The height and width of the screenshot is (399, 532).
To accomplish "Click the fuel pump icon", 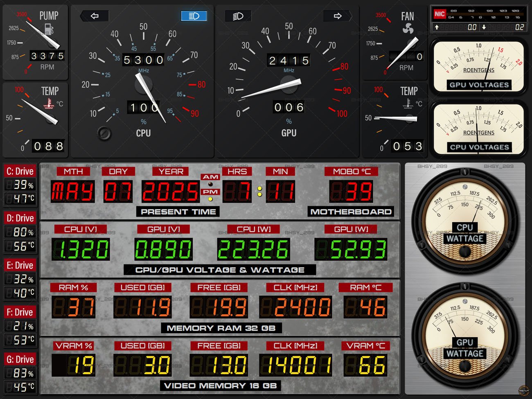I will (x=49, y=29).
